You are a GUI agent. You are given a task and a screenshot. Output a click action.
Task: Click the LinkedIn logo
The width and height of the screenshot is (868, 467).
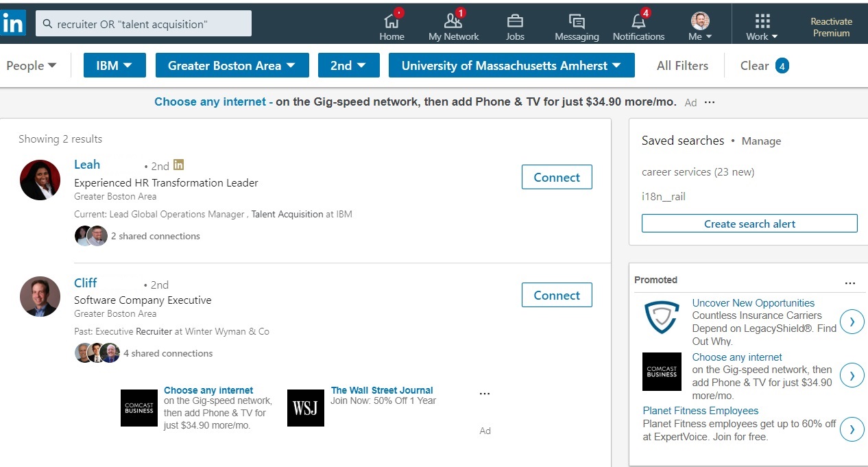coord(13,23)
